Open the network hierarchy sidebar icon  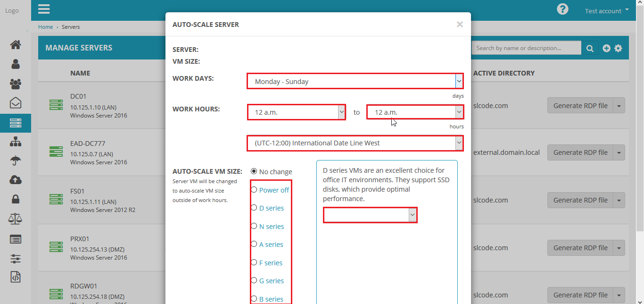pyautogui.click(x=16, y=142)
